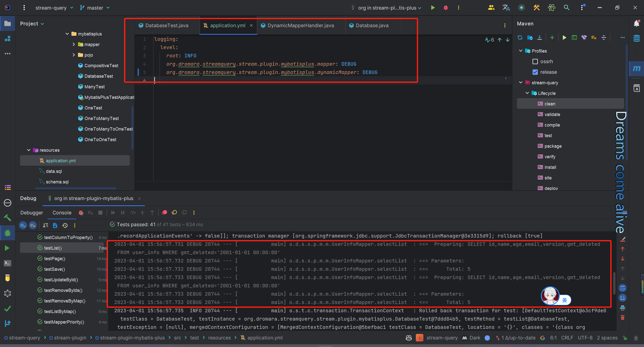Select the clean lifecycle goal

(x=550, y=104)
